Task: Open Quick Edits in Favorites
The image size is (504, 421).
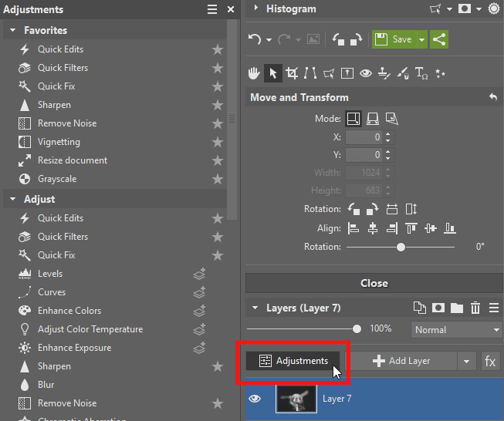Action: click(60, 49)
